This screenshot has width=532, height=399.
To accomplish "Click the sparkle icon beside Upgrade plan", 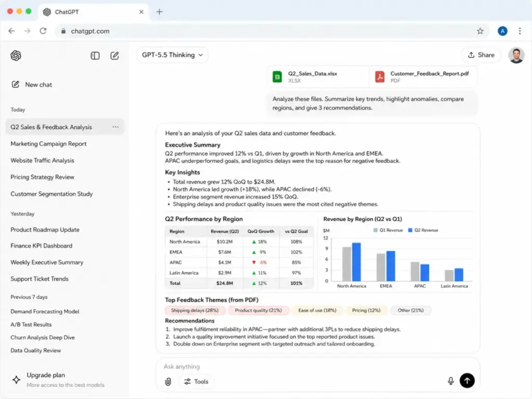I will tap(16, 380).
